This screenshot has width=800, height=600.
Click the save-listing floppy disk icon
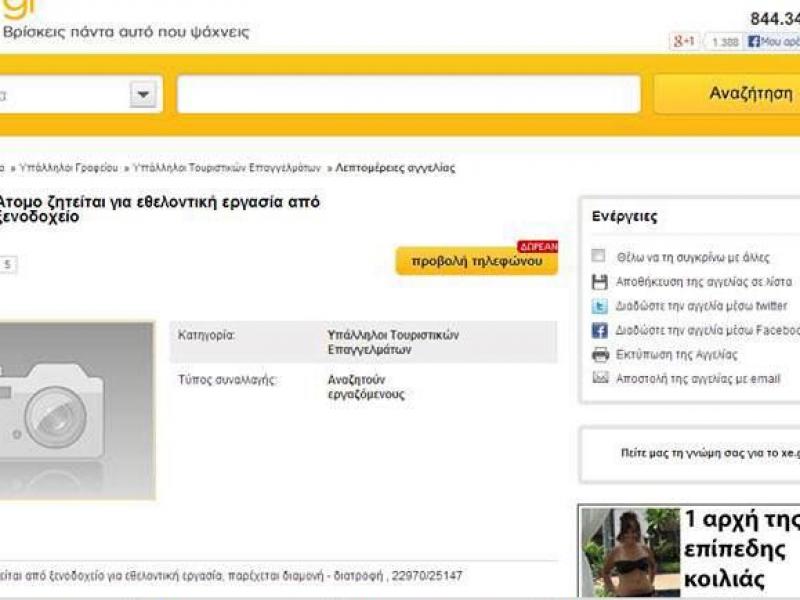[x=600, y=282]
